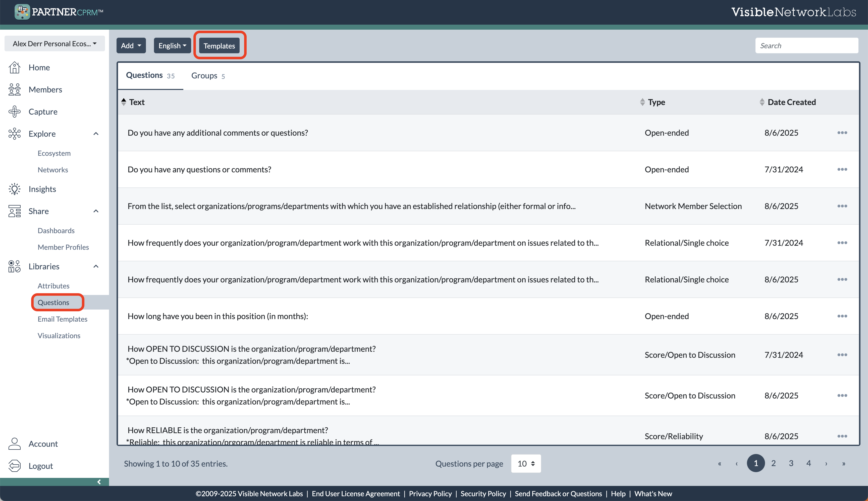Open Networks under Explore
Screen dimensions: 868x501
pyautogui.click(x=52, y=170)
